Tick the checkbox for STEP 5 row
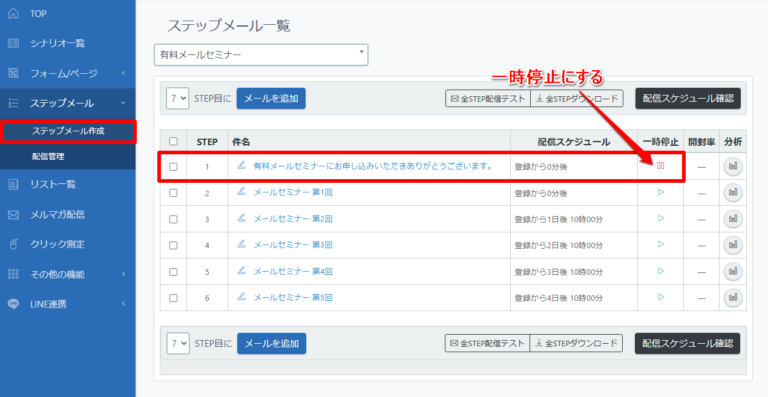This screenshot has width=768, height=397. [173, 272]
